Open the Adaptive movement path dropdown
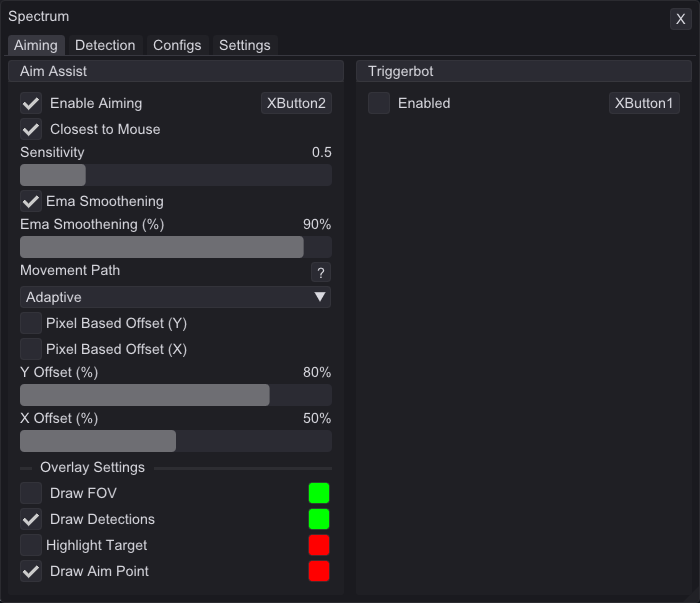The image size is (700, 603). click(x=175, y=297)
